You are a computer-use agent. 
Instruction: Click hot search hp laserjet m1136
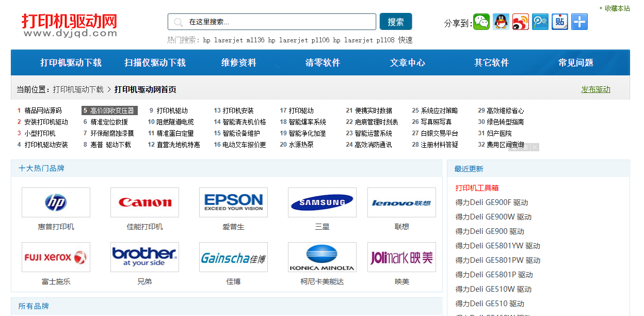[x=234, y=40]
